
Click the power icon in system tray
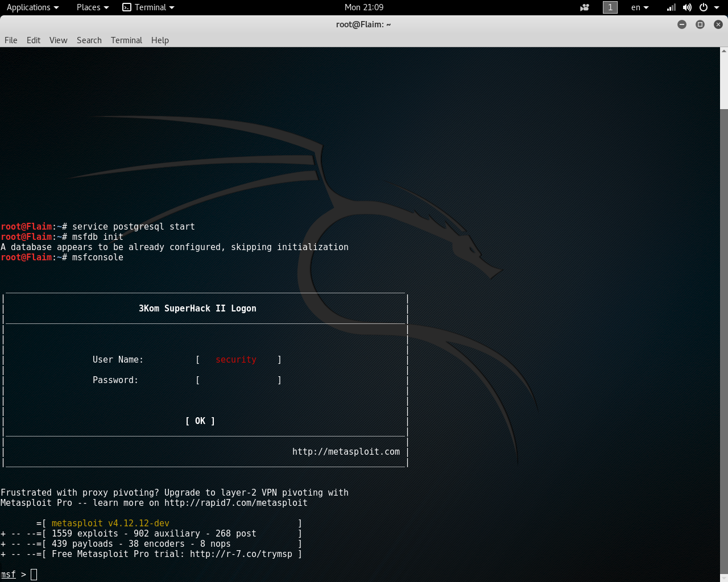click(x=704, y=7)
